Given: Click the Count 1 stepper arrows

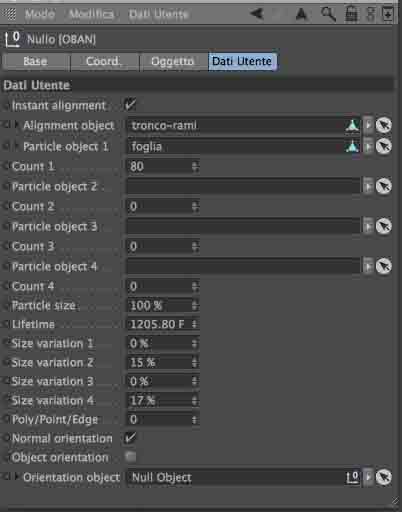Looking at the screenshot, I should [x=195, y=166].
